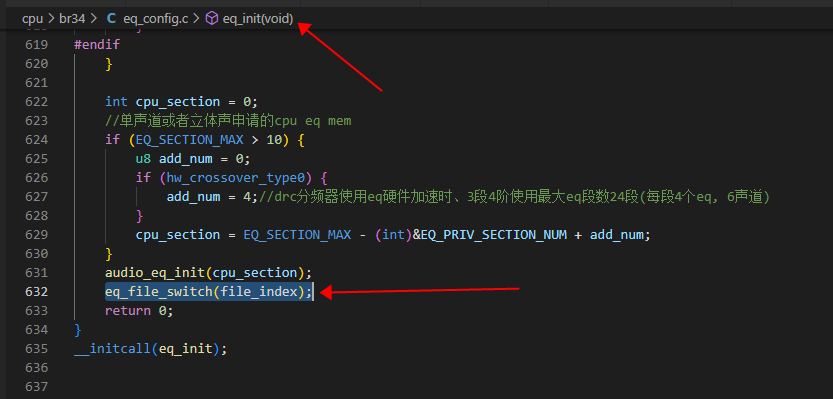The height and width of the screenshot is (399, 833).
Task: Open the cpu folder breadcrumb
Action: (x=32, y=19)
